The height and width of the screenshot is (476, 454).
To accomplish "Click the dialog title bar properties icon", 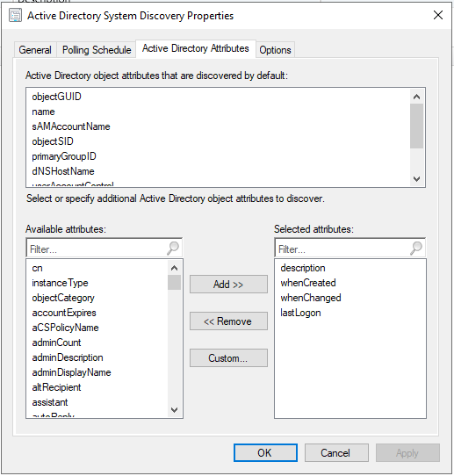I will coord(15,16).
